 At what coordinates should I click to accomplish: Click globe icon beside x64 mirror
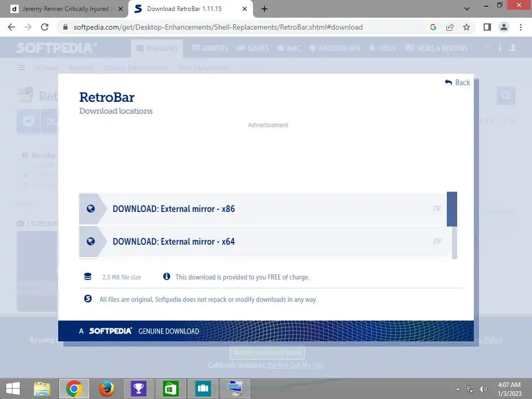tap(90, 241)
